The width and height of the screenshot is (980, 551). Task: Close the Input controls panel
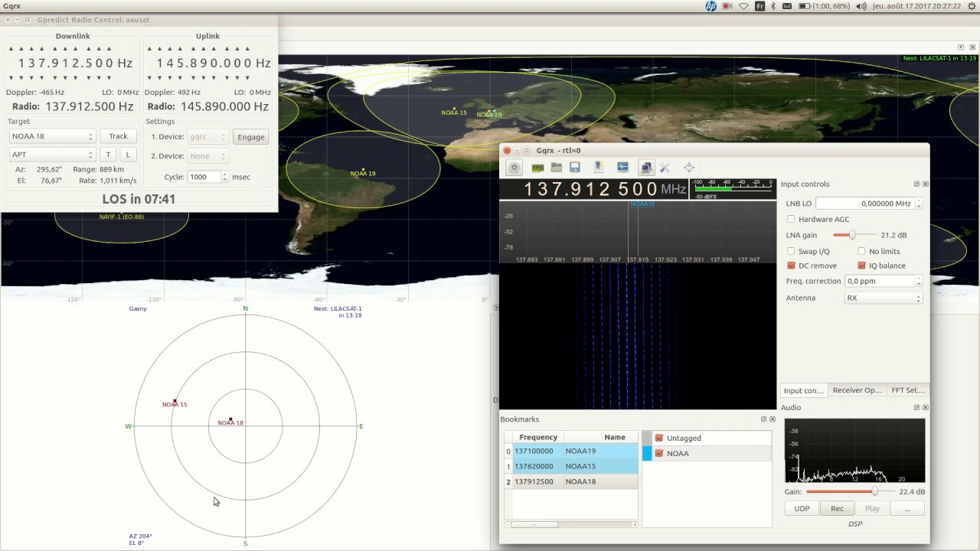pos(925,184)
